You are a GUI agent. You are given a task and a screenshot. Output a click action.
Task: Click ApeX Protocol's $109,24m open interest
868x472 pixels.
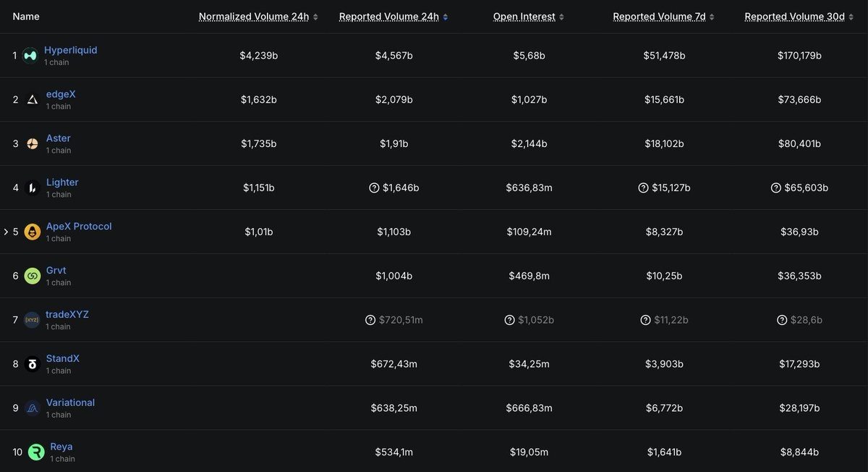click(529, 232)
